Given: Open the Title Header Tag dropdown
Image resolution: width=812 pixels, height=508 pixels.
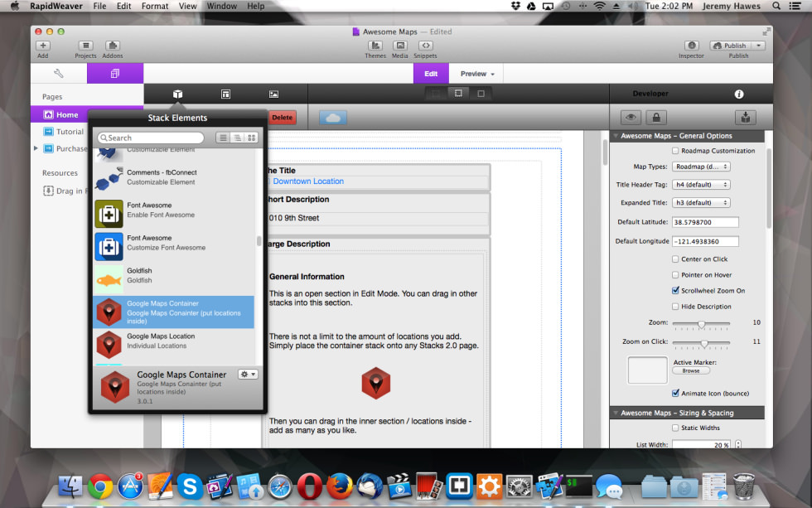Looking at the screenshot, I should pyautogui.click(x=701, y=185).
